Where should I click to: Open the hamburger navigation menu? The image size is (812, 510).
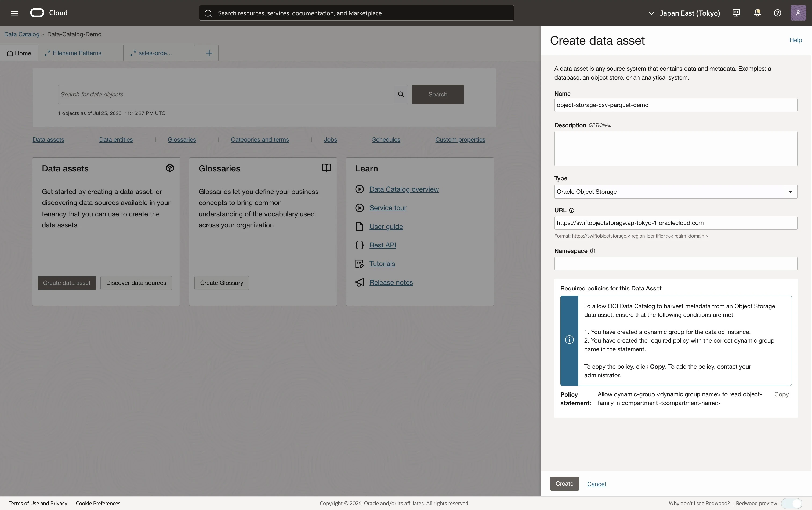tap(14, 13)
